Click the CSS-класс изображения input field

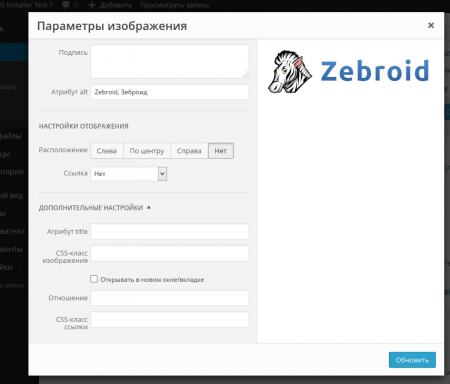coord(170,254)
